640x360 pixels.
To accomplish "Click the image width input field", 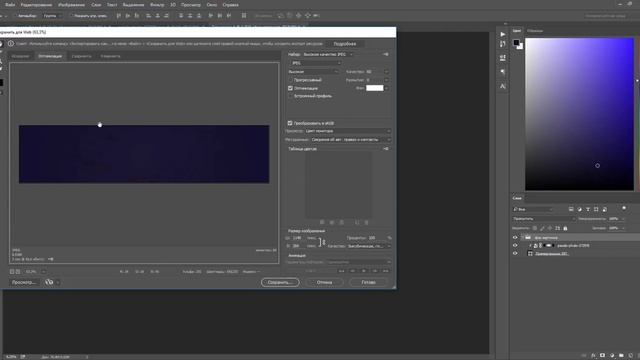I will click(298, 238).
